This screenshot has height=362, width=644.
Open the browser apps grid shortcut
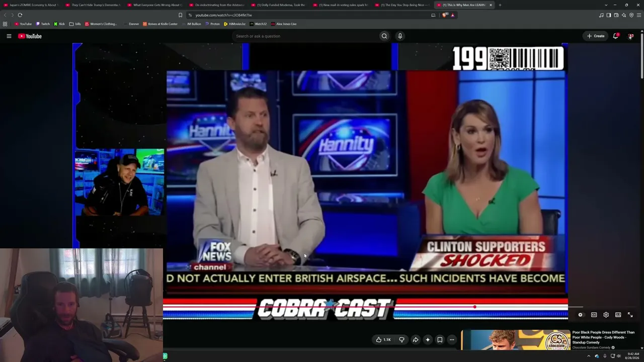point(5,24)
